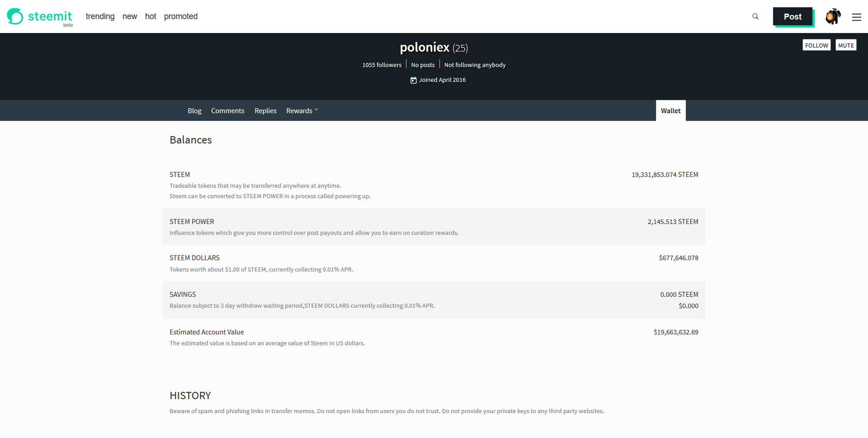Click Not following anybody link
This screenshot has width=868, height=438.
pos(475,65)
